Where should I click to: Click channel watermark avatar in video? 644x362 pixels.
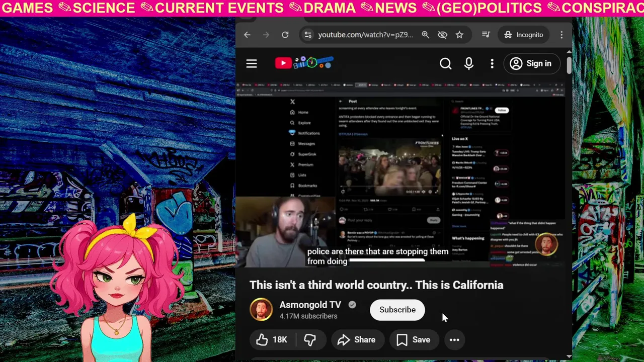click(546, 245)
